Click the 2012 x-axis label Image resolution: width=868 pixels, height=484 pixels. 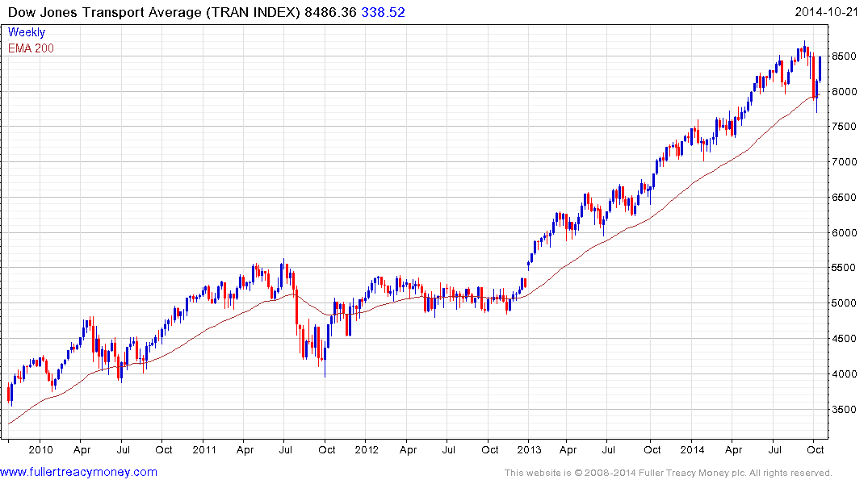367,449
